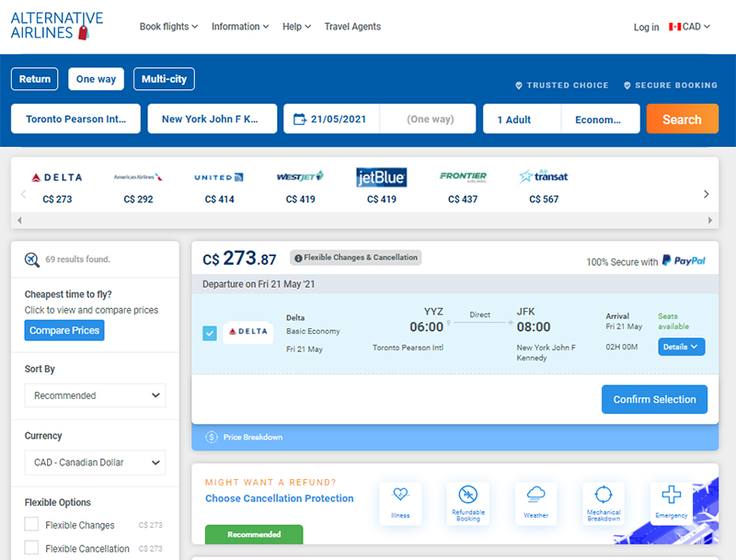Click the "Seats available" text
The height and width of the screenshot is (560, 736).
(673, 321)
